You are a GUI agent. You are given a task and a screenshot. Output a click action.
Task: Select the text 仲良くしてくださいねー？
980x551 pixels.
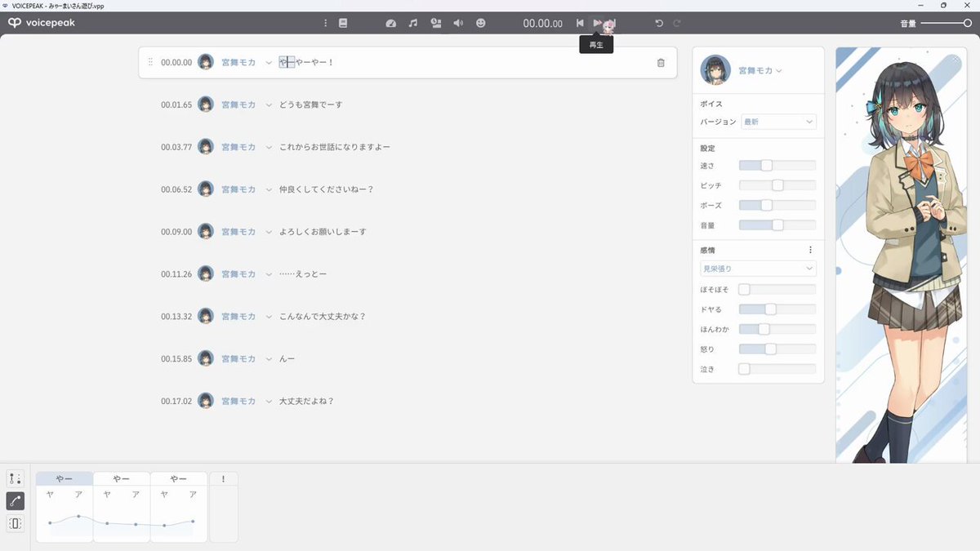(326, 189)
